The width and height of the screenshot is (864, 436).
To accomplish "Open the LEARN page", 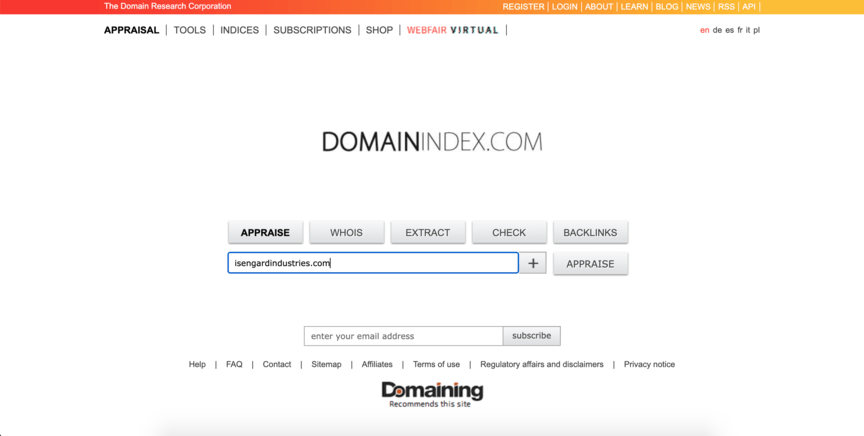I will [x=634, y=7].
